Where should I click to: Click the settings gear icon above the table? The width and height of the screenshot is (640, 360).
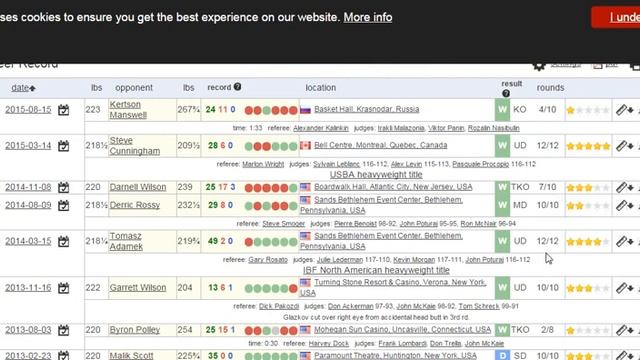click(539, 66)
